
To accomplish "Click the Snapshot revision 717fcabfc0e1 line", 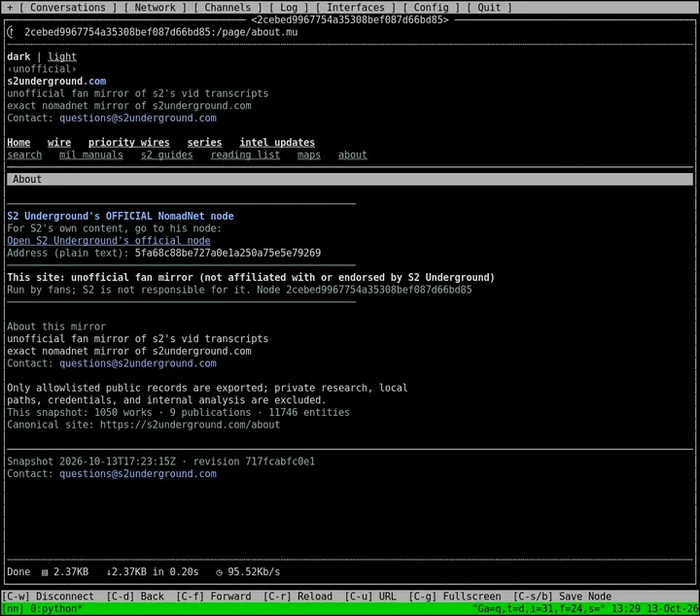I will pos(160,462).
